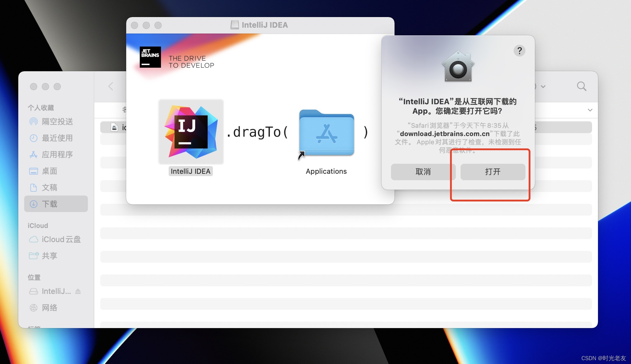Image resolution: width=631 pixels, height=364 pixels.
Task: Click the drive icon beside the IntelliJ volume
Action: [x=34, y=291]
